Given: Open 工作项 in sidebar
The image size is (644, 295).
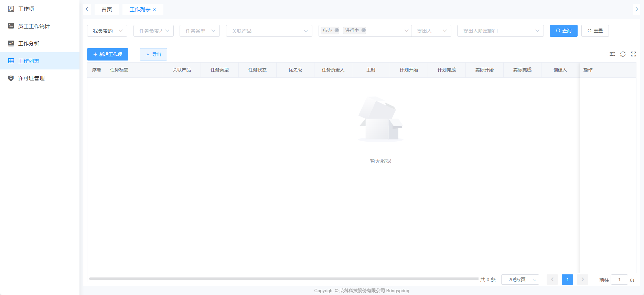Looking at the screenshot, I should 26,9.
